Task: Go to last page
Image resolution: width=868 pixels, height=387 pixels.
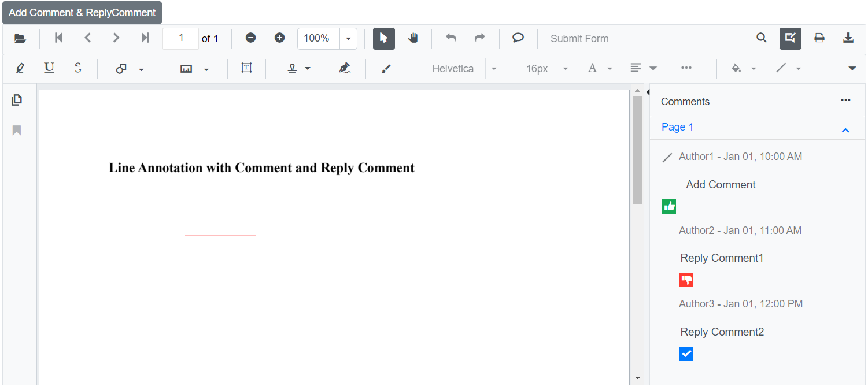Action: pyautogui.click(x=145, y=38)
